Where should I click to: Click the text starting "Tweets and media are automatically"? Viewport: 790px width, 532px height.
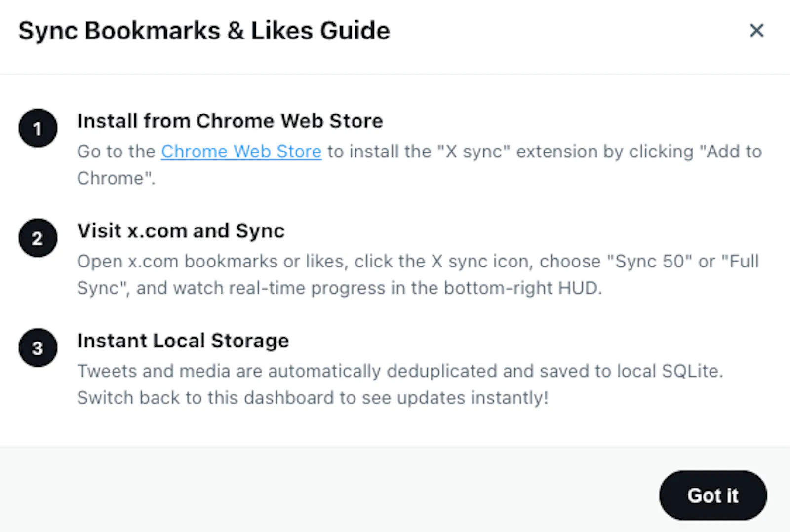pos(400,384)
